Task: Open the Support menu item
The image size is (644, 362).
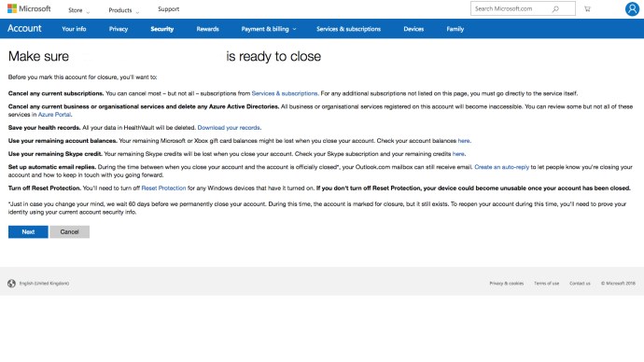Action: click(x=168, y=9)
